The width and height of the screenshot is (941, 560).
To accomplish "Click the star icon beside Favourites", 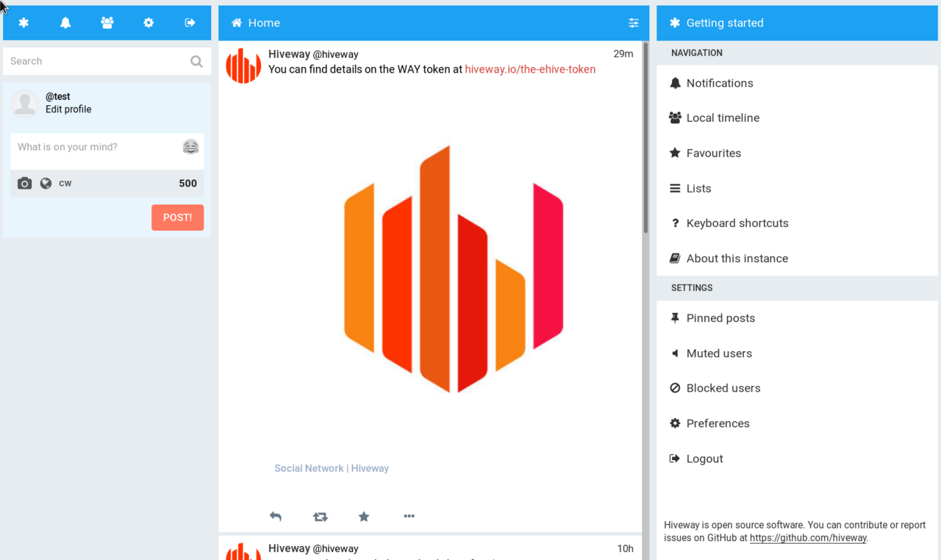I will [675, 153].
